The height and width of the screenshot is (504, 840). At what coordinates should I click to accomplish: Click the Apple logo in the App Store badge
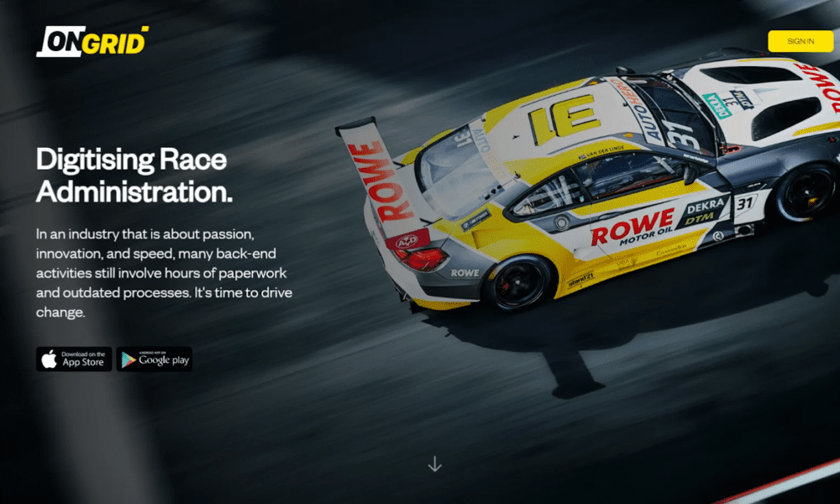pyautogui.click(x=50, y=360)
